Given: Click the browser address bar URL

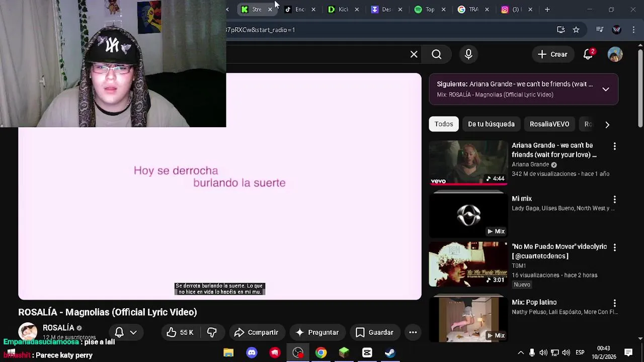Looking at the screenshot, I should 260,30.
